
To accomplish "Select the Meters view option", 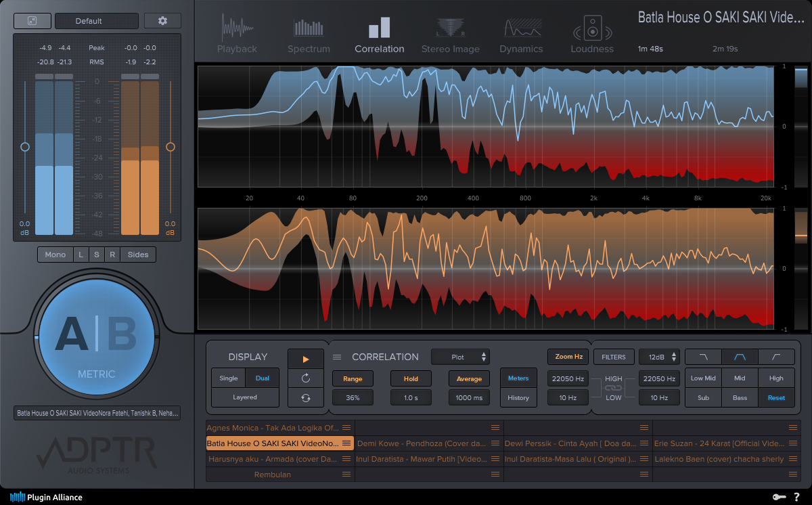I will click(518, 378).
